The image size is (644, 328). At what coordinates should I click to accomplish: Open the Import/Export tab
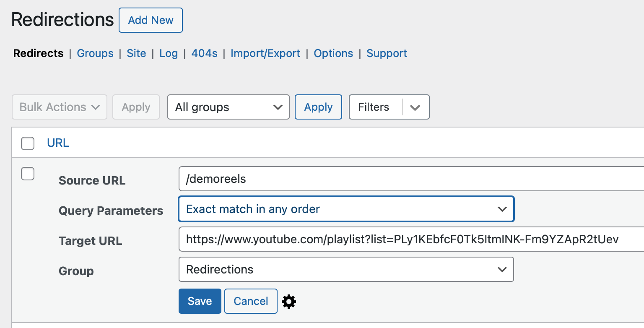click(265, 53)
